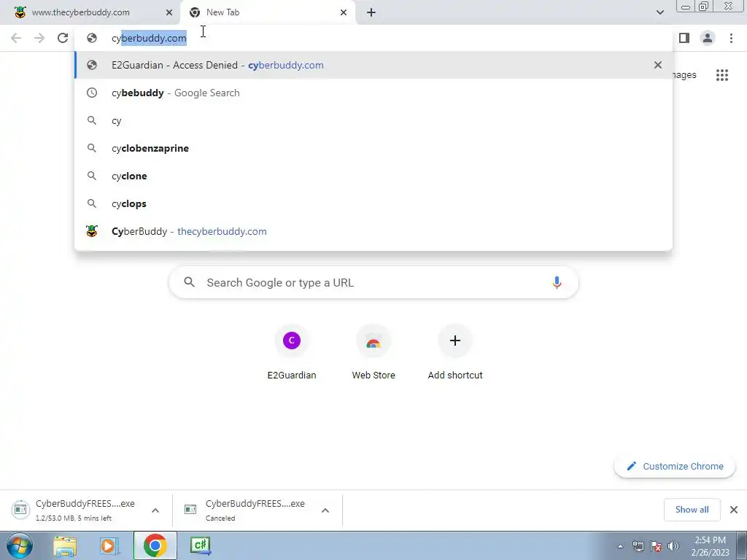The image size is (747, 560).
Task: Select cyclobenzaprine suggestion
Action: (x=373, y=148)
